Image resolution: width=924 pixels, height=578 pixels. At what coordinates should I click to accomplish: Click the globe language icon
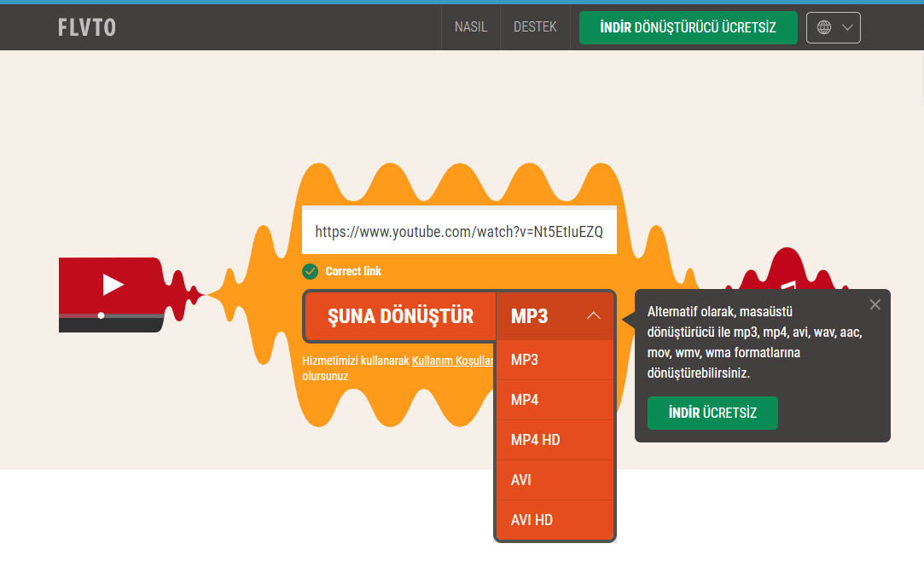pos(823,27)
